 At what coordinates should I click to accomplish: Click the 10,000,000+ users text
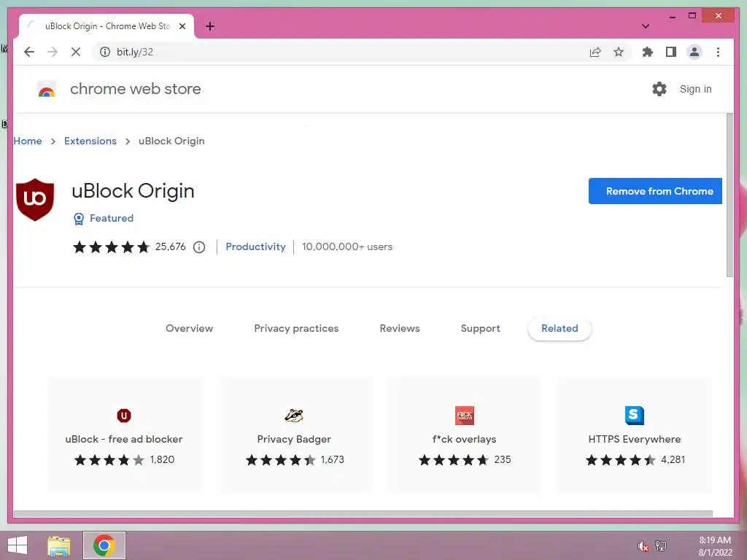tap(347, 246)
